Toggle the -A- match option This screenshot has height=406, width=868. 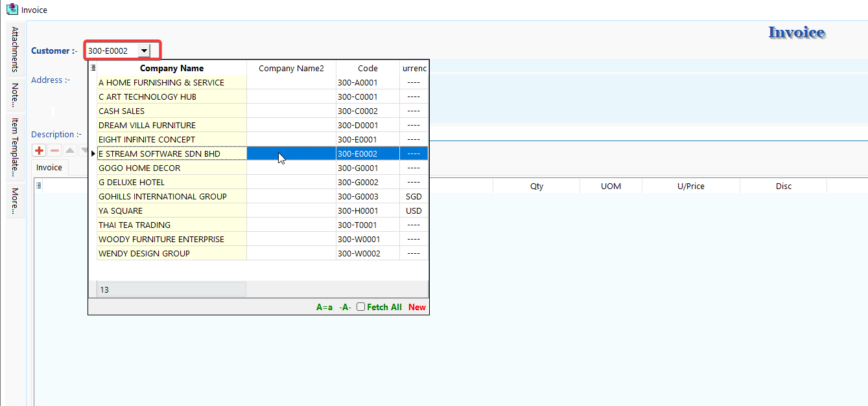[345, 308]
